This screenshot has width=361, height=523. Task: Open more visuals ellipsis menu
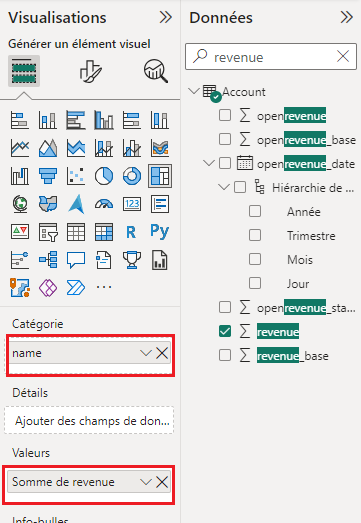(104, 287)
